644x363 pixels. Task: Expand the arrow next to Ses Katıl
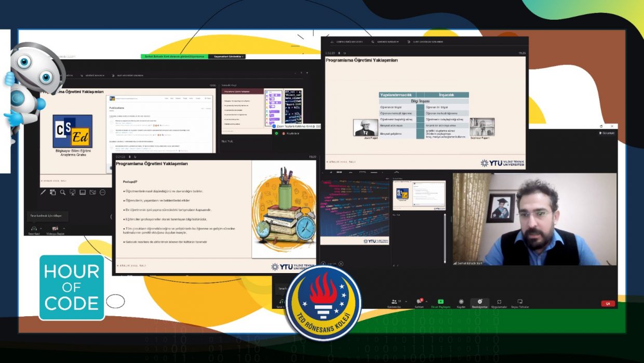[x=41, y=228]
